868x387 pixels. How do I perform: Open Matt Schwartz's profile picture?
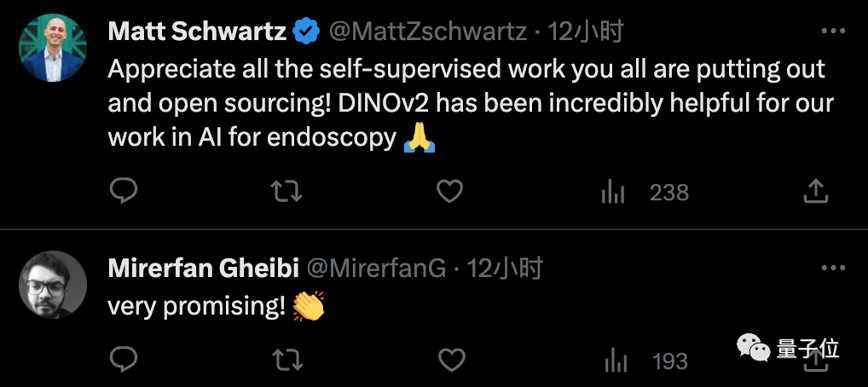53,49
